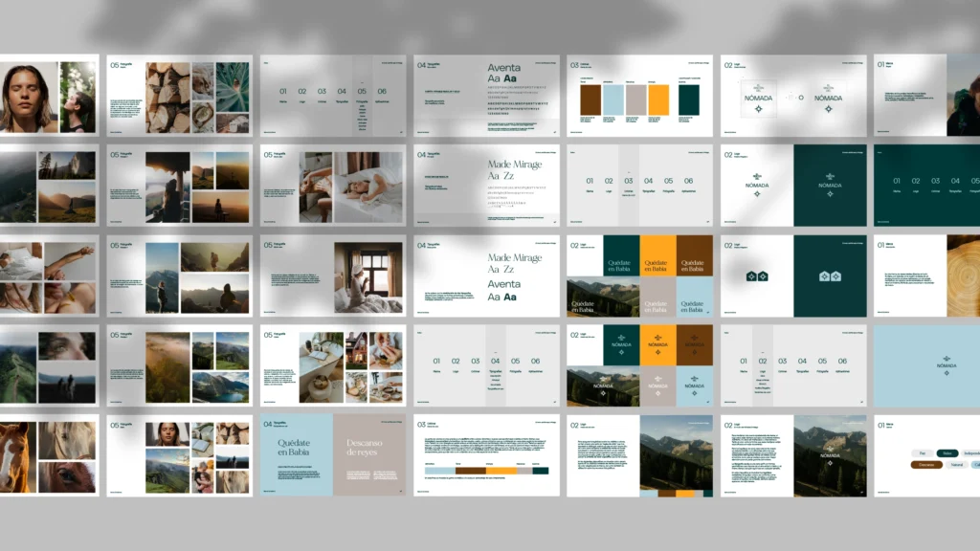Viewport: 980px width, 551px height.
Task: Pick the dark green palette swatch
Action: [689, 99]
